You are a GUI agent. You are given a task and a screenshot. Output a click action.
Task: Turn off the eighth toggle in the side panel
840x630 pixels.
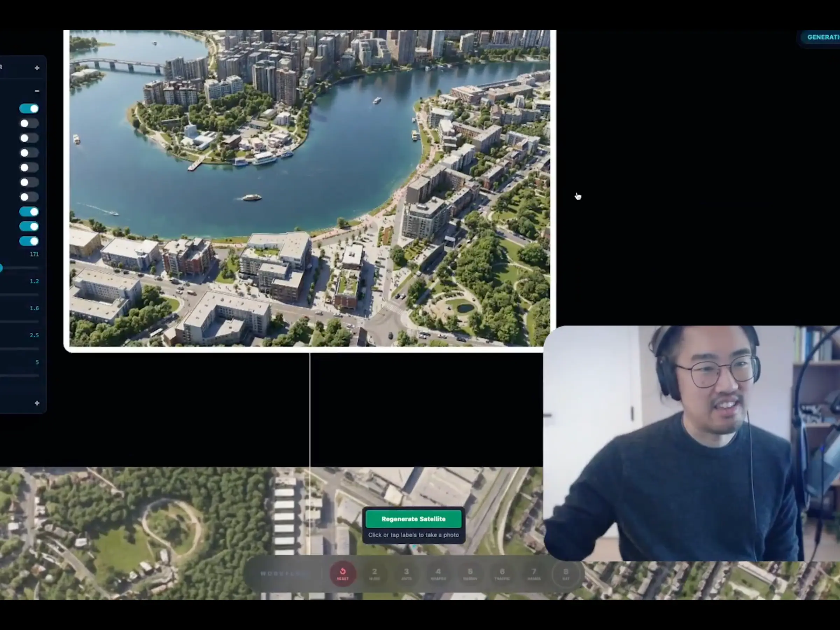(x=29, y=211)
